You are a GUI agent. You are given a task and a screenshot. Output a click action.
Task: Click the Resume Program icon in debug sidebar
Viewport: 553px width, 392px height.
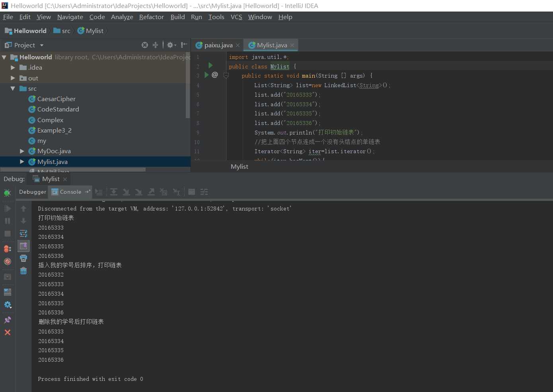pos(7,209)
